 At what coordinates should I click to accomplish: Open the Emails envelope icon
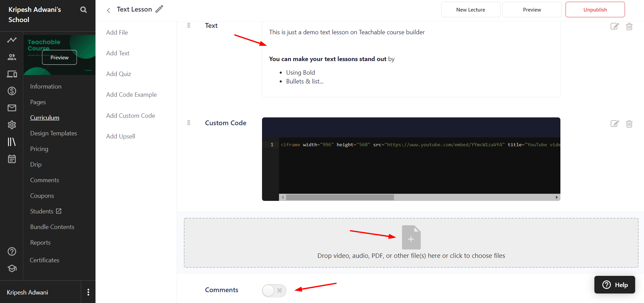click(x=12, y=108)
